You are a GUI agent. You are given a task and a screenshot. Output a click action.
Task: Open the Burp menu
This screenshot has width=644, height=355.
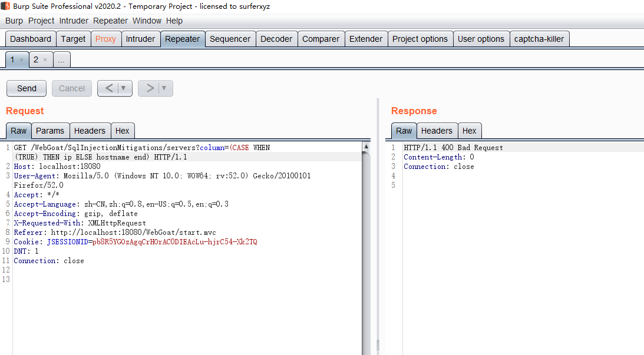[x=14, y=21]
